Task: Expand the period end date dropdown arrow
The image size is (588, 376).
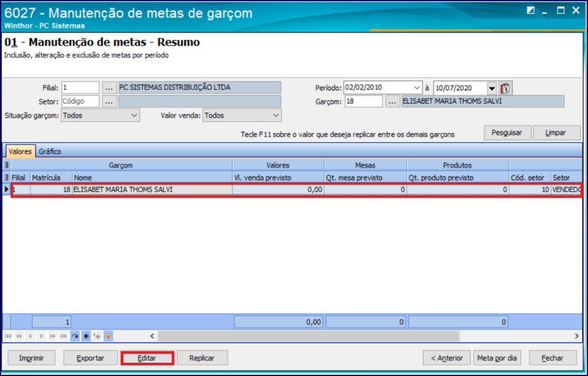Action: pyautogui.click(x=492, y=89)
